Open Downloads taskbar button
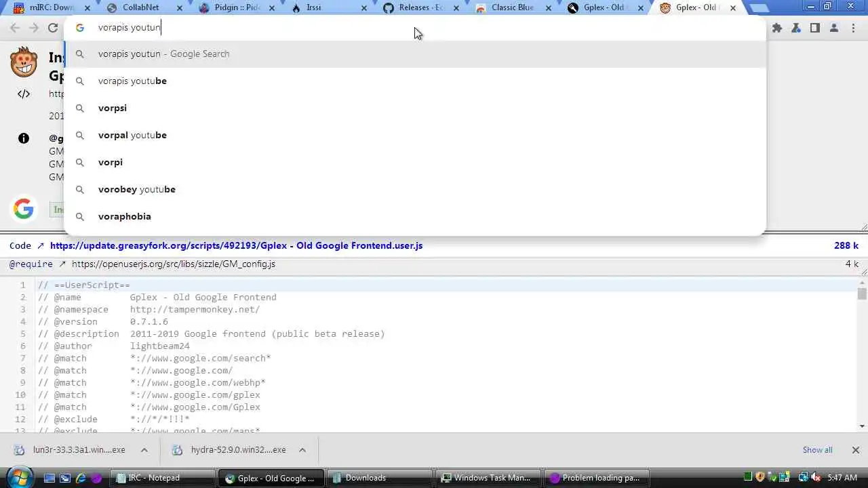The image size is (868, 488). coord(380,478)
